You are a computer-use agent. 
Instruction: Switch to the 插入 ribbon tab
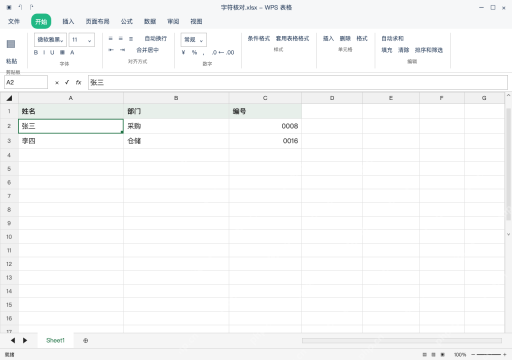point(68,21)
